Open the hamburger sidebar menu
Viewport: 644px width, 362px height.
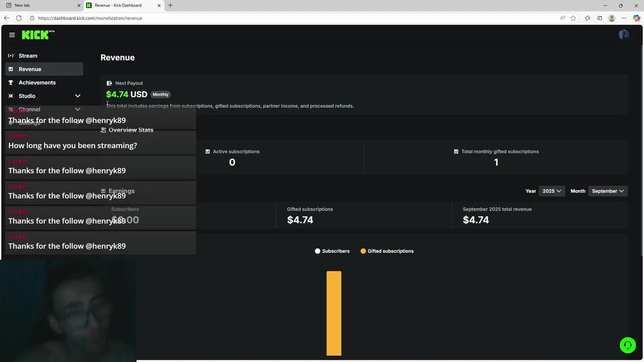pos(12,35)
